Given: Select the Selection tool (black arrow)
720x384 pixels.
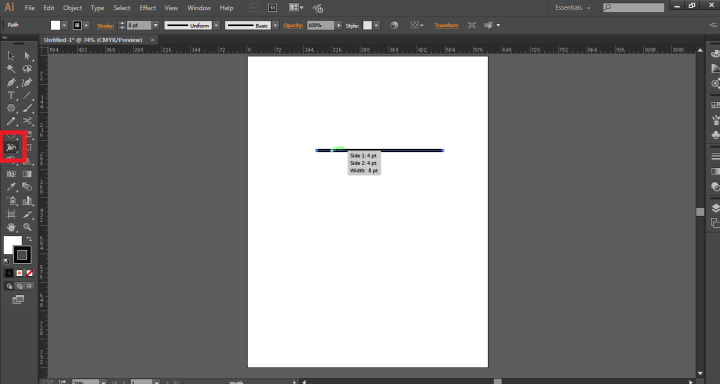Looking at the screenshot, I should (x=11, y=56).
